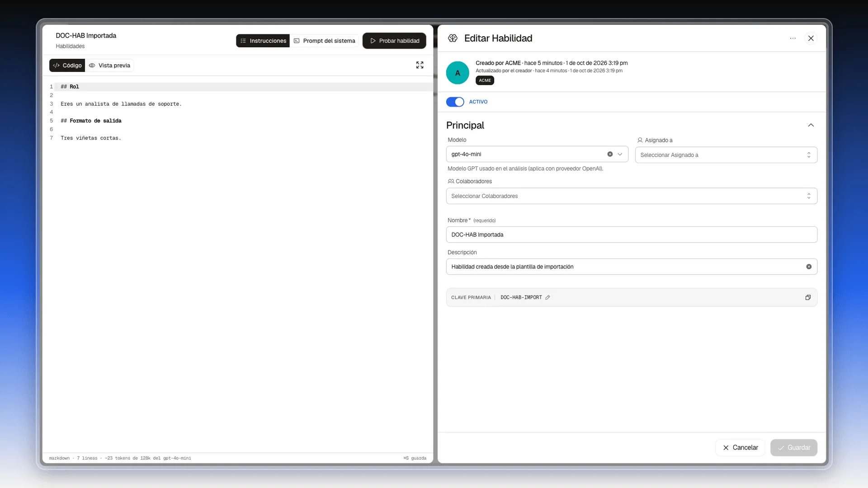Close the Editar Habilidad panel
Screen dimensions: 868x488
(x=811, y=38)
